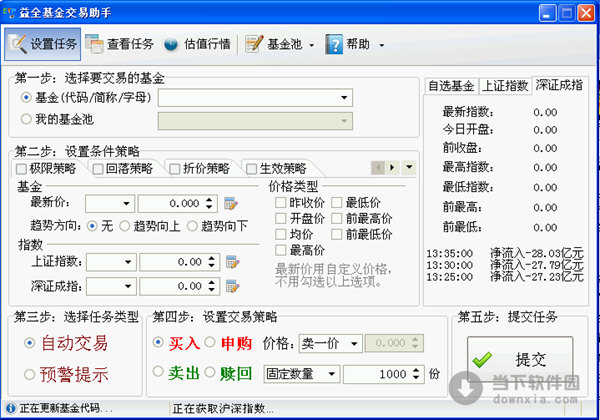Check the 前最低价 checkbox

coord(337,234)
